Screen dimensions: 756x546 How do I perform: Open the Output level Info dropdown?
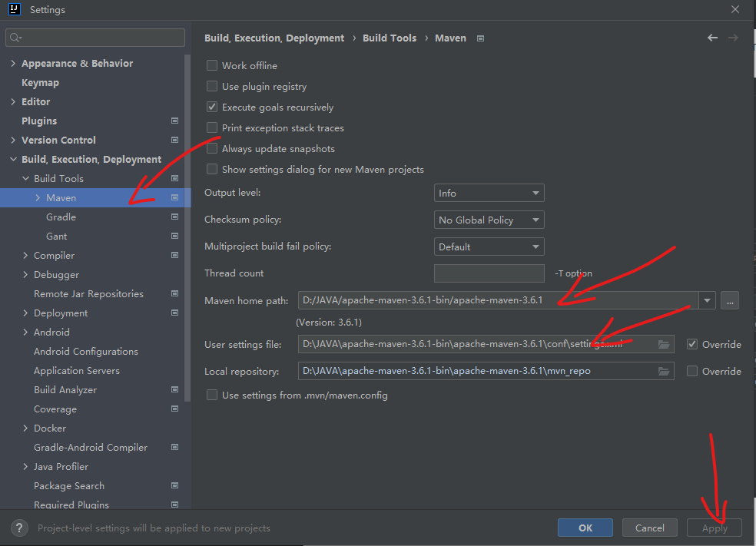pyautogui.click(x=489, y=193)
